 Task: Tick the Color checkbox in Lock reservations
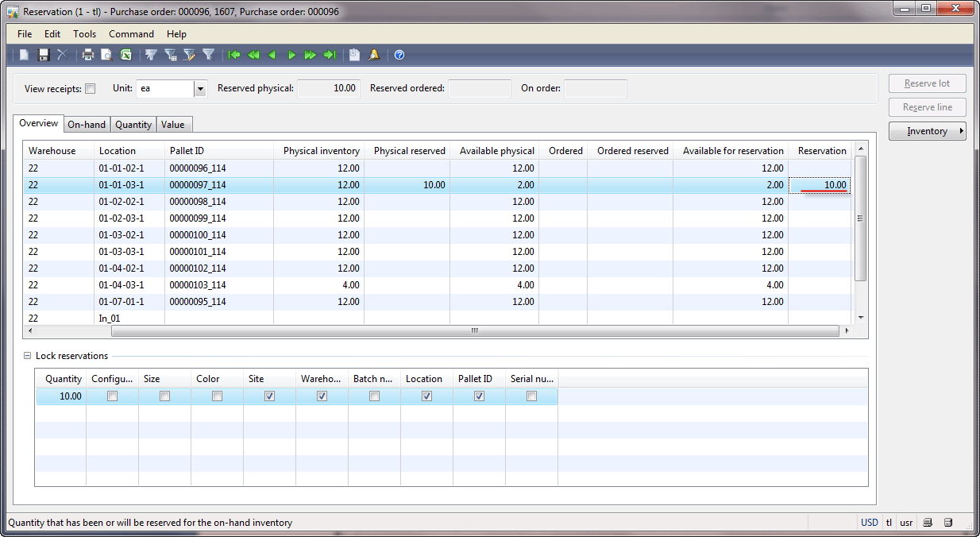click(218, 396)
